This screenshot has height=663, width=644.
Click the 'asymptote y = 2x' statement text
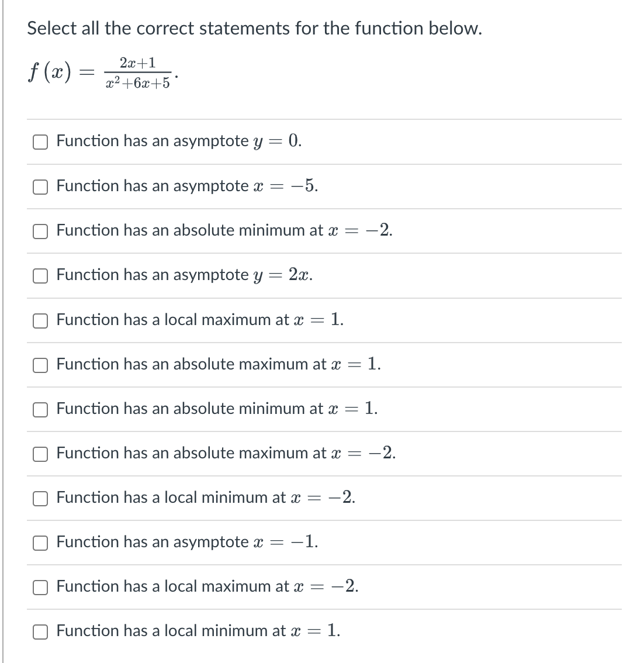point(185,275)
